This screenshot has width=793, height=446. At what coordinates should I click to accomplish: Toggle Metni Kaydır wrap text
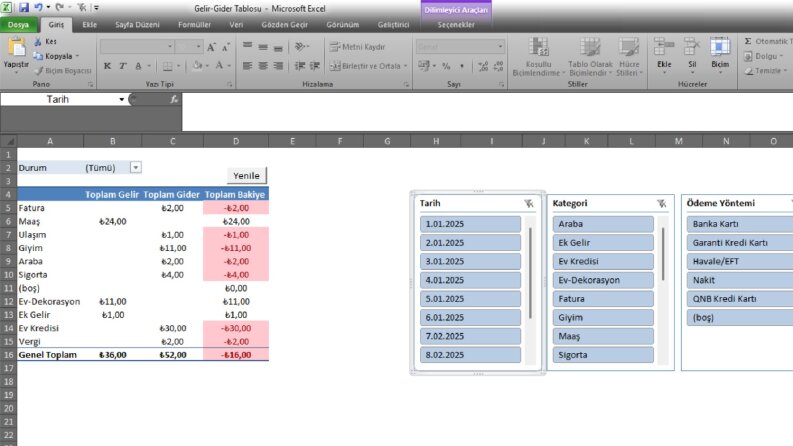click(358, 47)
